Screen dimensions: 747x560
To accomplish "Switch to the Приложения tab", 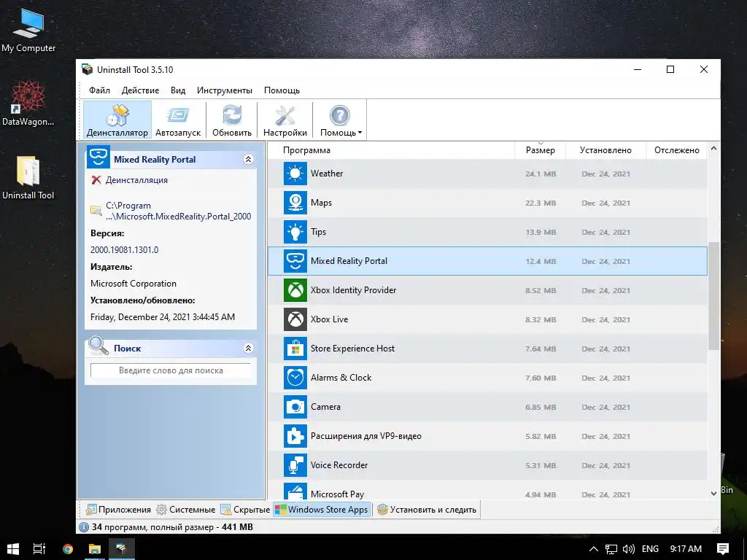I will pos(118,510).
